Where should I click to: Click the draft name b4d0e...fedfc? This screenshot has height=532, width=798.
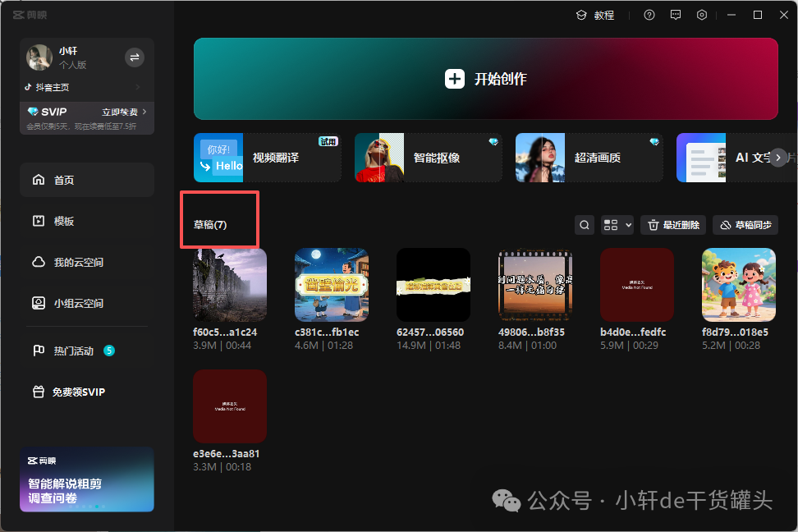click(x=633, y=332)
